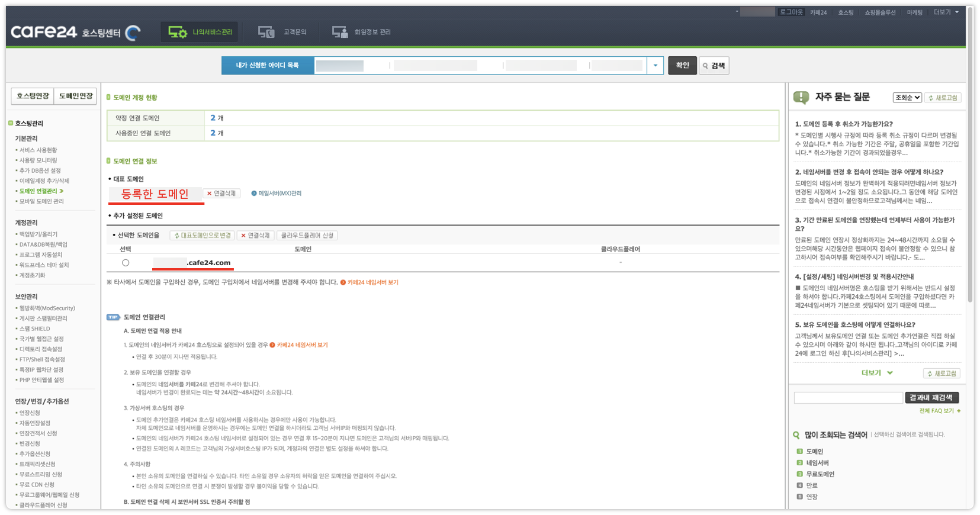Open FAQ 4 네임서버변경 및 적용시간안내
This screenshot has width=980, height=515.
coord(854,277)
